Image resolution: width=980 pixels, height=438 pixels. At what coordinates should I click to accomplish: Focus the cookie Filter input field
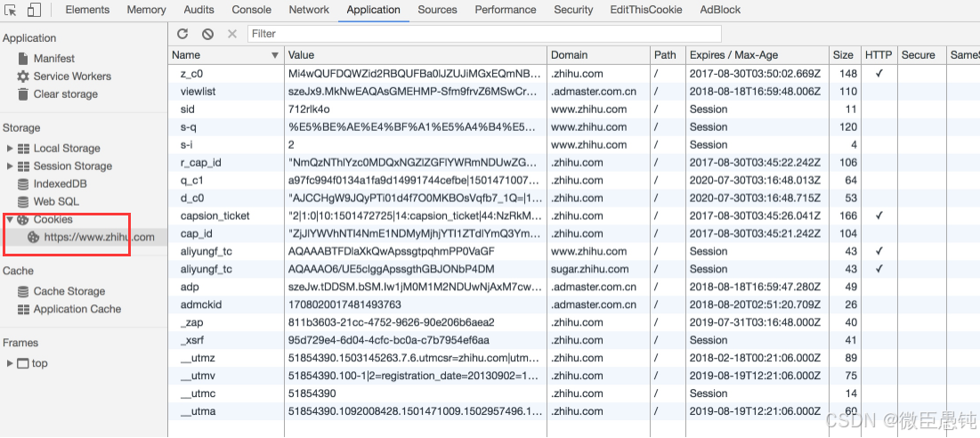pyautogui.click(x=484, y=34)
